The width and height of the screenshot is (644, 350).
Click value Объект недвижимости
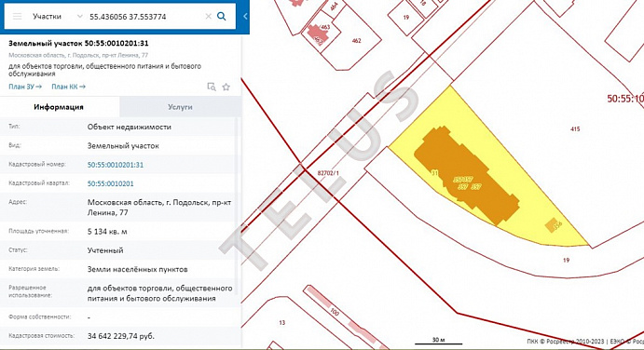129,127
